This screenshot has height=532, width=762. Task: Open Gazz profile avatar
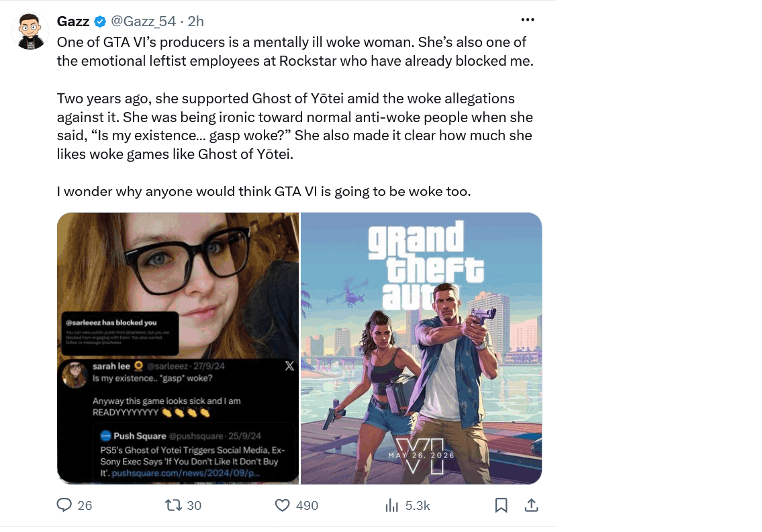[30, 32]
